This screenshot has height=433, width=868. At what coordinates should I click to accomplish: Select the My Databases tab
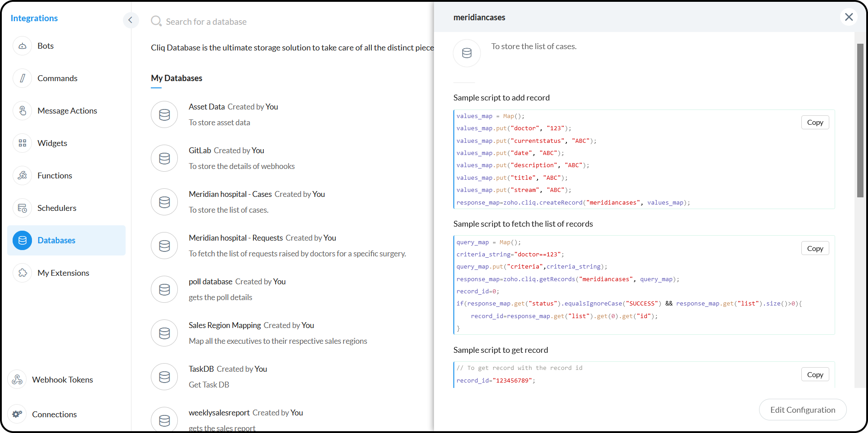tap(176, 78)
